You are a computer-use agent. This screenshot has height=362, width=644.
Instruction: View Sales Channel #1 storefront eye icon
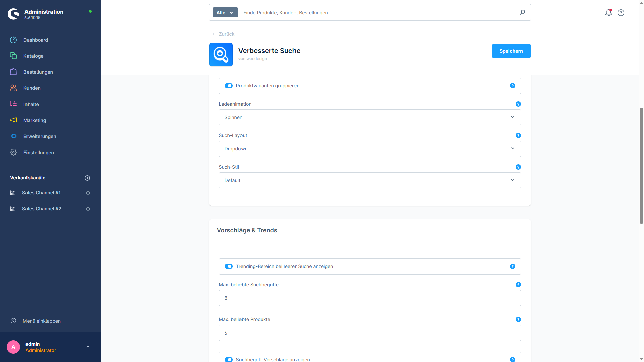click(x=88, y=193)
